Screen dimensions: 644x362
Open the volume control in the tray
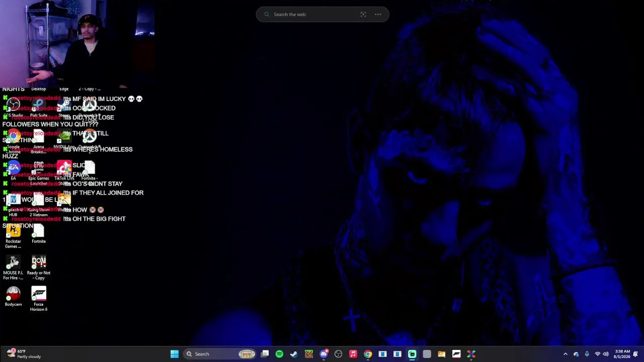(x=605, y=354)
